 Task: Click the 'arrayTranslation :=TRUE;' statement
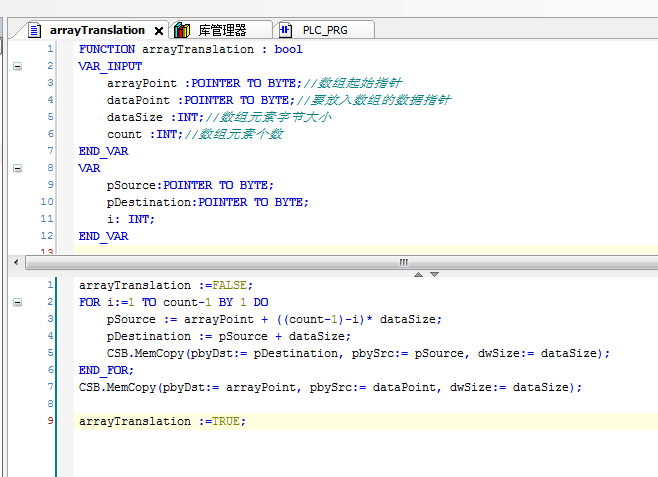point(162,421)
